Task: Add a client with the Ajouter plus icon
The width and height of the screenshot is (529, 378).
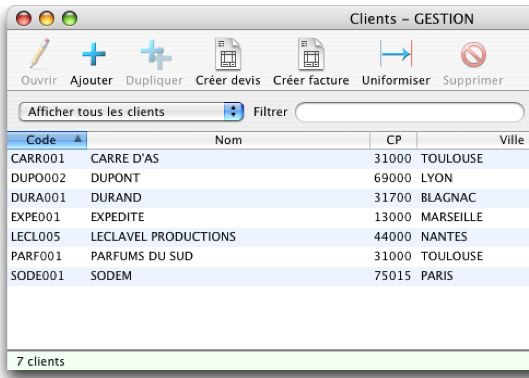Action: 94,54
